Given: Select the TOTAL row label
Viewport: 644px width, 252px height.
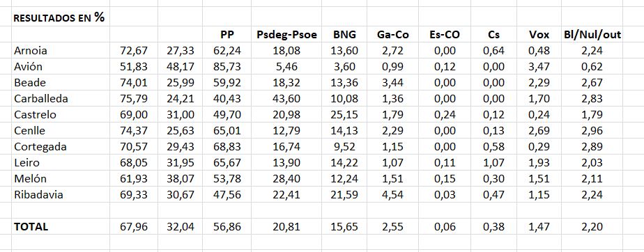Looking at the screenshot, I should click(31, 227).
